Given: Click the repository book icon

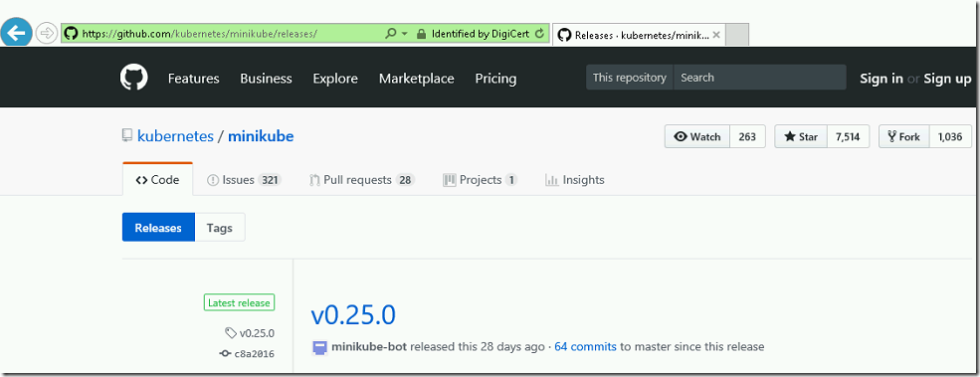Looking at the screenshot, I should click(x=127, y=135).
